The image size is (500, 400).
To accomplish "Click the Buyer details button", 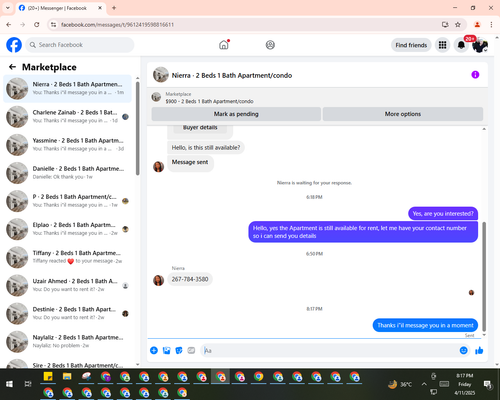I will (x=200, y=127).
